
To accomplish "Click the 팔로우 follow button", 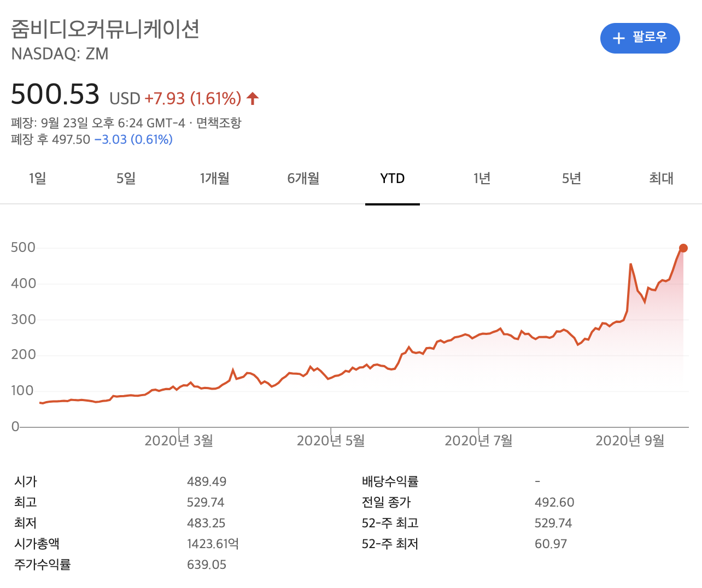I will pos(640,38).
